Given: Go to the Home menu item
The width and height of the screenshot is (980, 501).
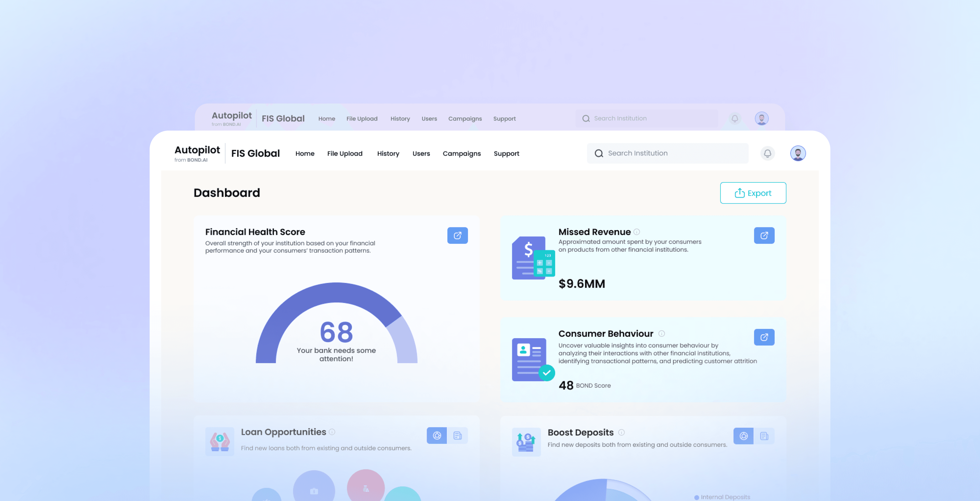Looking at the screenshot, I should [x=305, y=154].
